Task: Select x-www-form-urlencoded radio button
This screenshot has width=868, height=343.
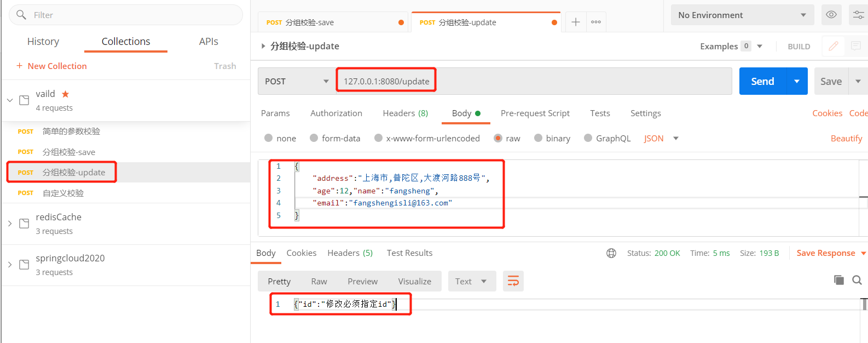Action: pos(378,138)
